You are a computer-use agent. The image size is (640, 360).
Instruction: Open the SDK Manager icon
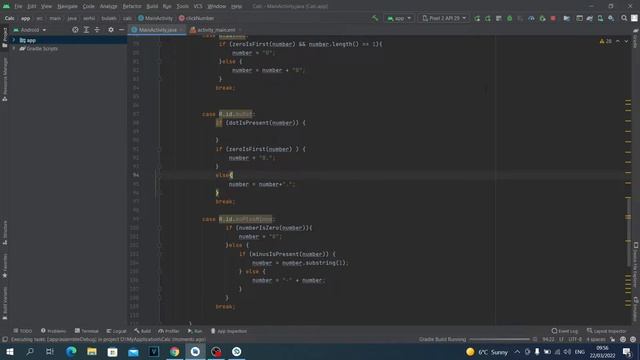point(611,18)
